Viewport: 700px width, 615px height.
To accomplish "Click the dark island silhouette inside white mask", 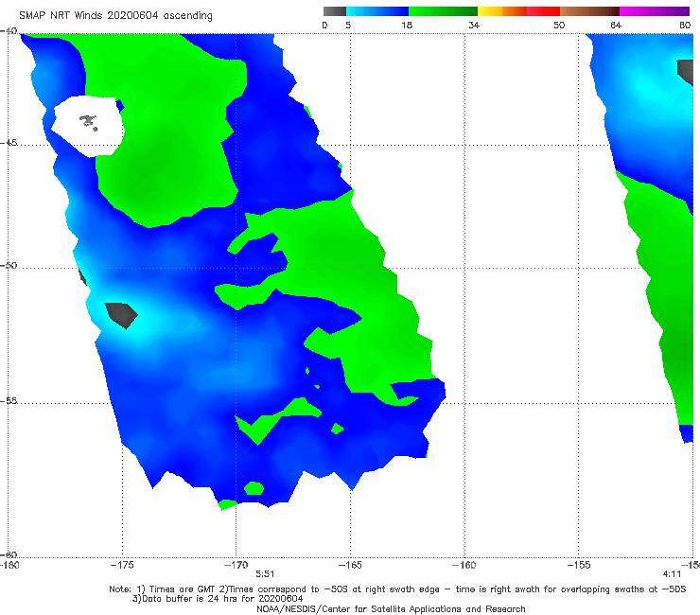I will [89, 122].
